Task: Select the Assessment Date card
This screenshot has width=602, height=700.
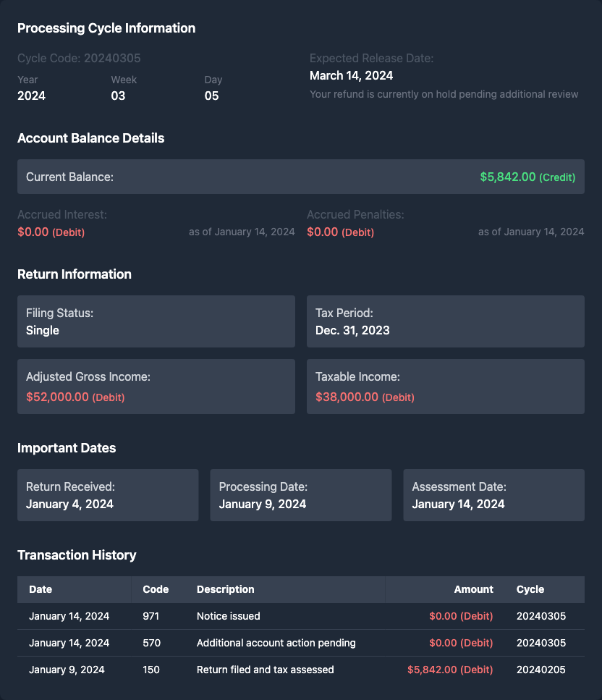Action: tap(493, 495)
